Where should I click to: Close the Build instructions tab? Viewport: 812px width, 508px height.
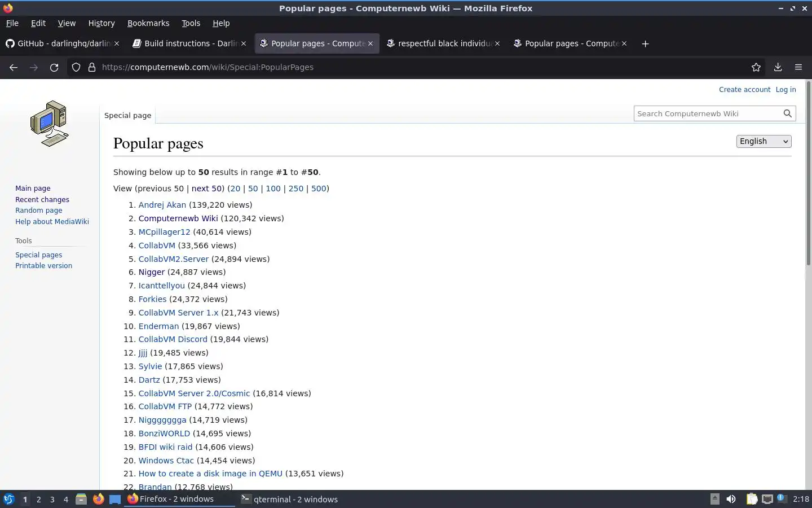coord(244,43)
